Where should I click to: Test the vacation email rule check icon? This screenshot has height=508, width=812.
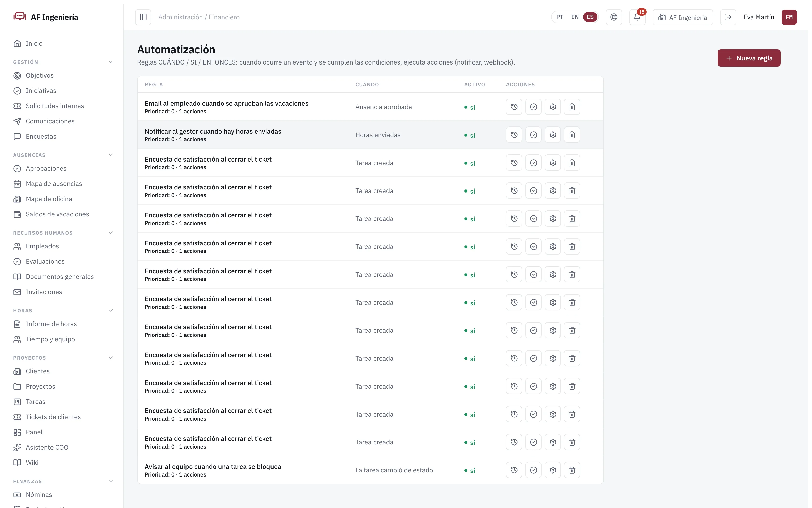533,107
